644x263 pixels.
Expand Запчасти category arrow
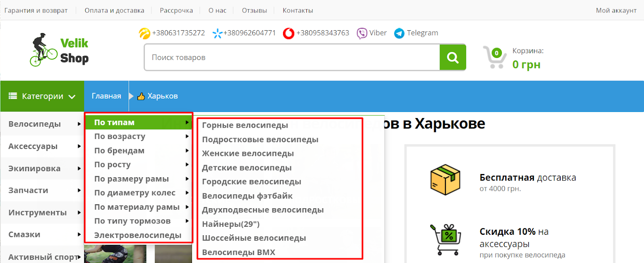(79, 190)
